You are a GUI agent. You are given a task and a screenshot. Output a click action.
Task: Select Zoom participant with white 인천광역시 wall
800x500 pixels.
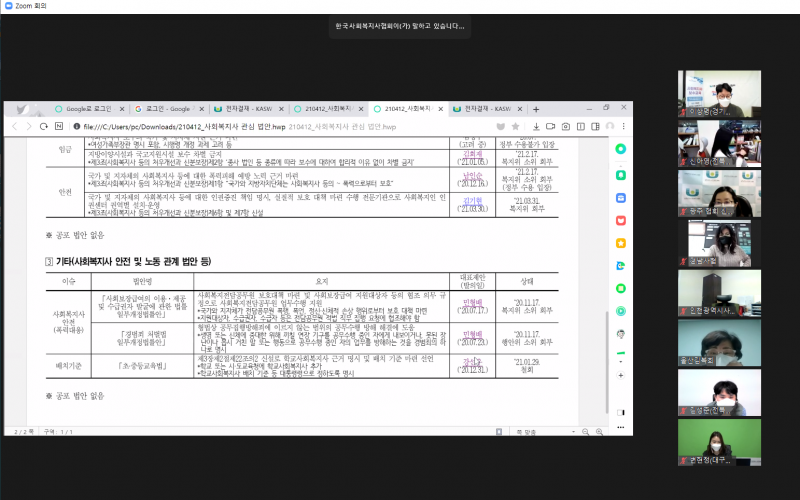(719, 293)
